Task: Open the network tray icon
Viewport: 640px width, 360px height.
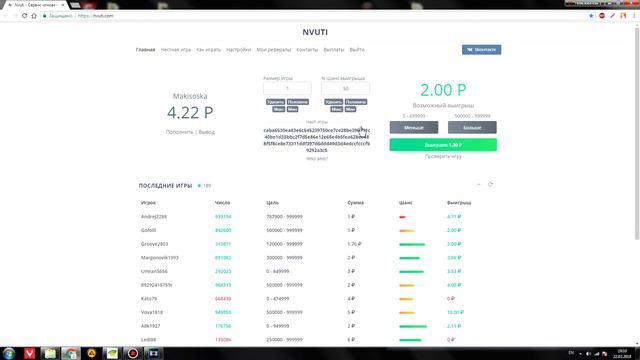Action: click(596, 354)
